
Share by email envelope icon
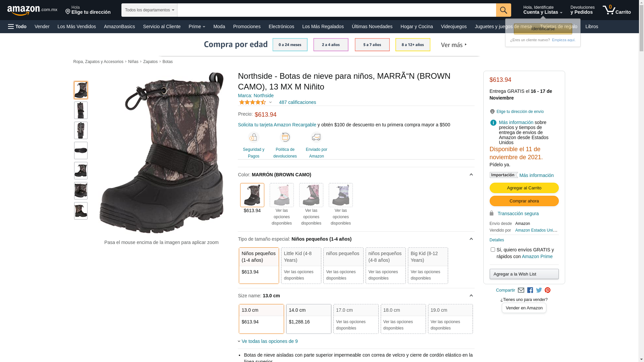tap(521, 290)
